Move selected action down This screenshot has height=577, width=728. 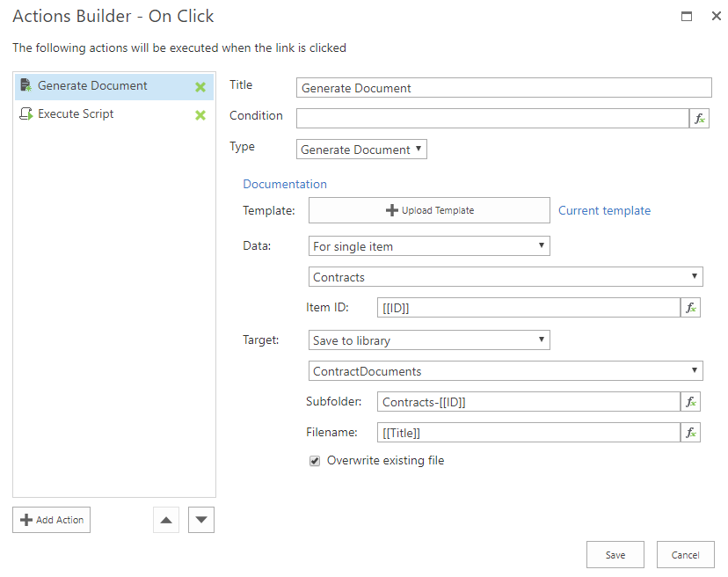[201, 520]
